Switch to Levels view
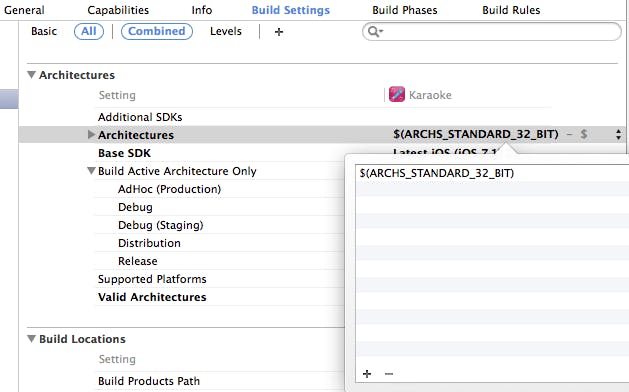This screenshot has width=629, height=392. pos(225,31)
